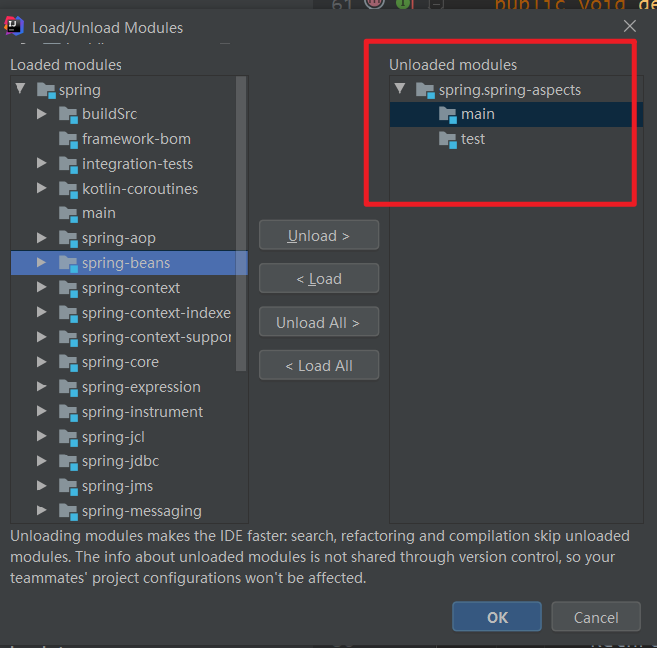Expand the spring-aop module node
Image resolution: width=657 pixels, height=648 pixels.
41,238
